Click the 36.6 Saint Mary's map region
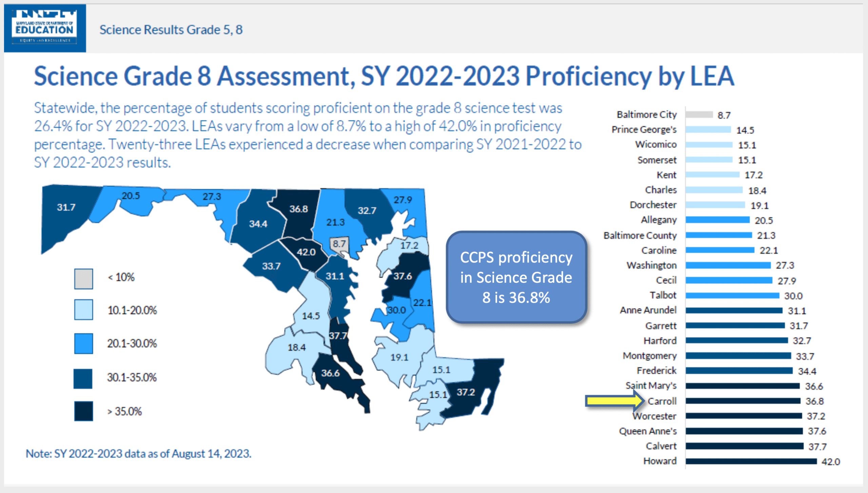 coord(330,373)
